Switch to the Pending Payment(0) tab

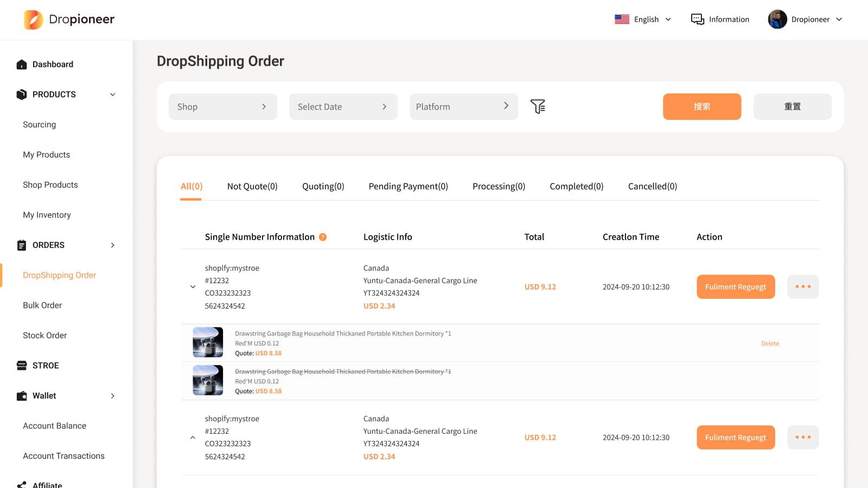pos(408,187)
